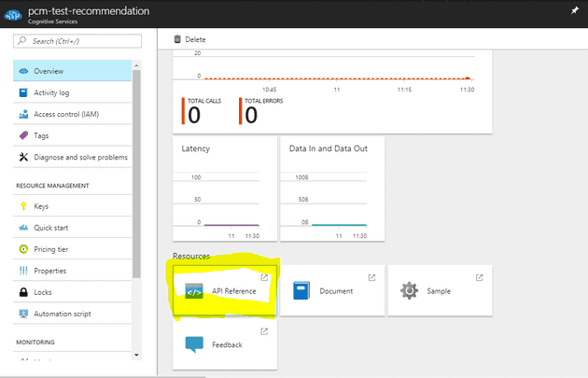
Task: Click the Cognitive Services cloud logo
Action: (13, 15)
